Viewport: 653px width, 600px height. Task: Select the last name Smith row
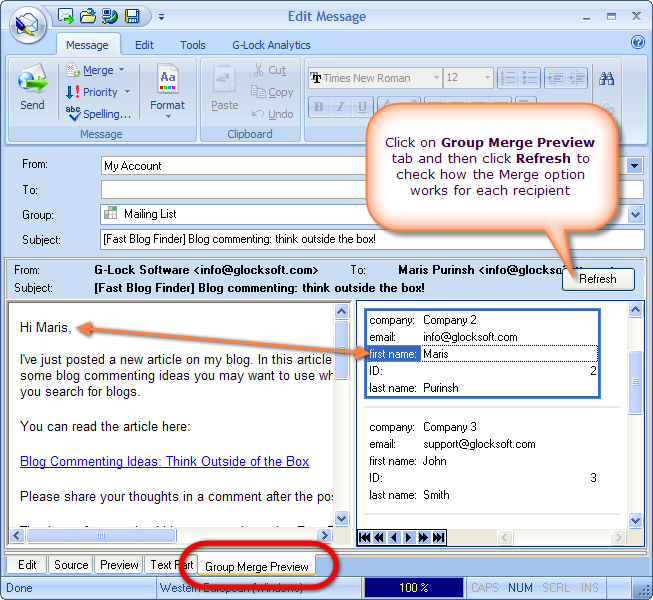point(482,495)
